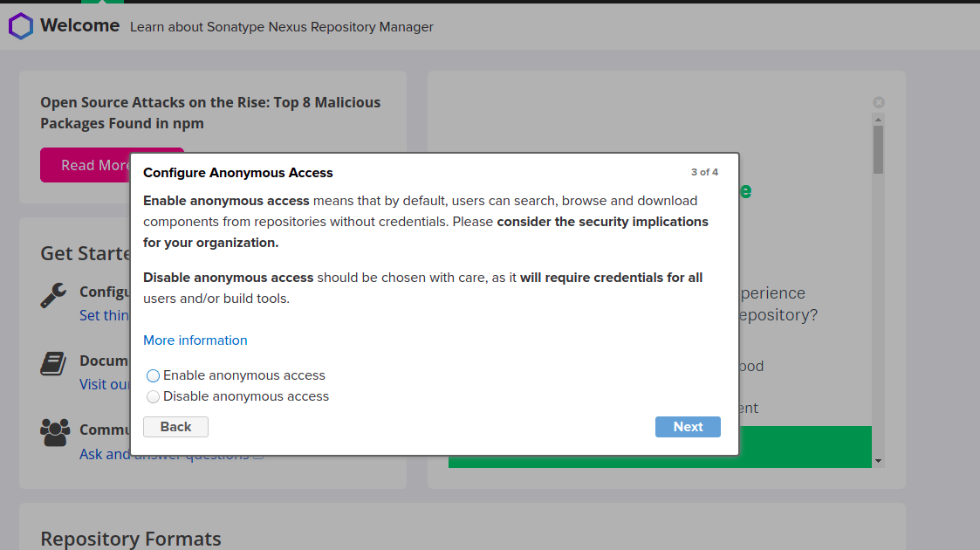Click the survey scrollbar down arrow

pos(878,461)
